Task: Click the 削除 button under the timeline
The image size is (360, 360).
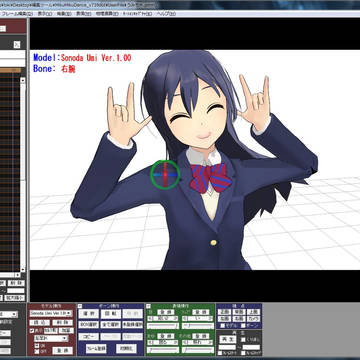Action: pos(16,283)
